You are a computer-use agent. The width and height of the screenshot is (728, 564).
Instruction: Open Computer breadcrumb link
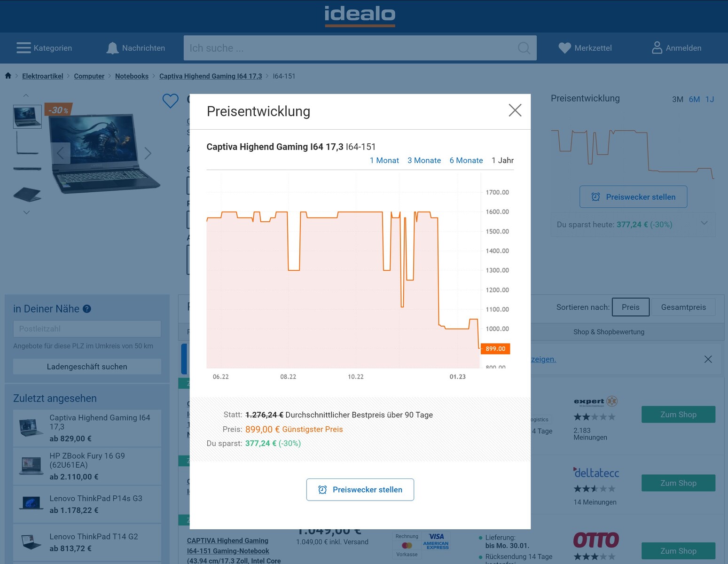click(x=89, y=76)
